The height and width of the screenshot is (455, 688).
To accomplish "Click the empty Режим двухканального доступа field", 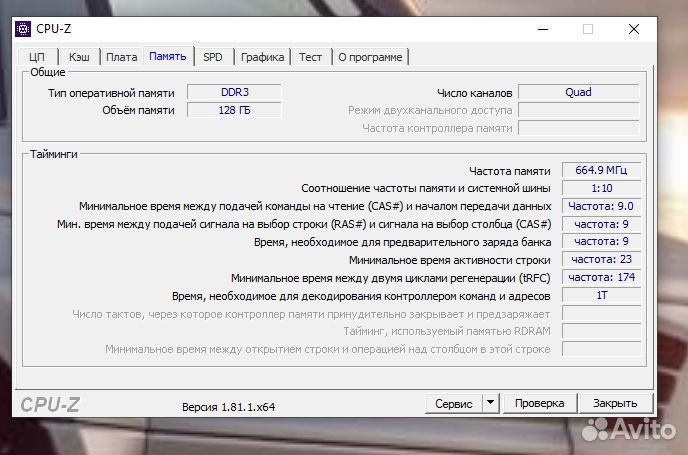I will tap(578, 110).
